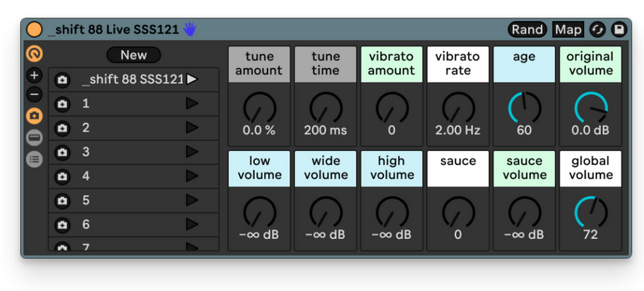The height and width of the screenshot is (291, 644).
Task: Click the global volume value 72
Action: (590, 235)
